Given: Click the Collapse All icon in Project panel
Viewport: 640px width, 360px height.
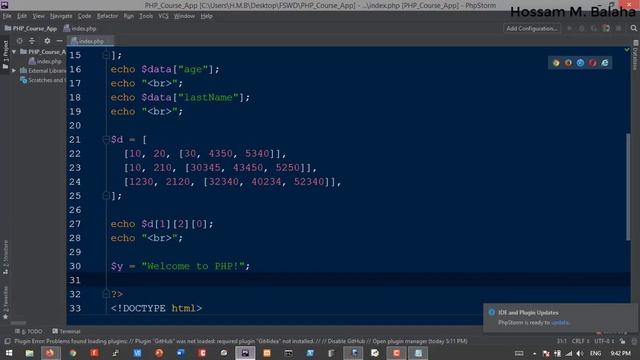Looking at the screenshot, I should coord(32,41).
